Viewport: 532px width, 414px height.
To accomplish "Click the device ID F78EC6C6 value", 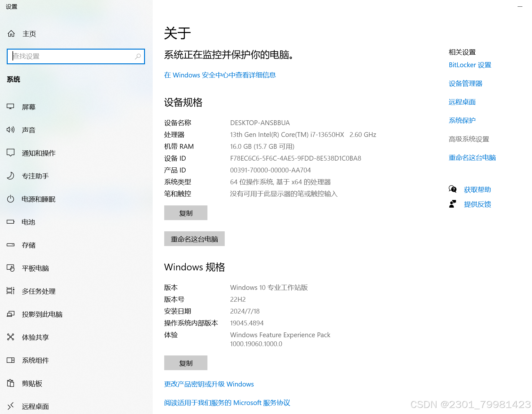I will 295,158.
